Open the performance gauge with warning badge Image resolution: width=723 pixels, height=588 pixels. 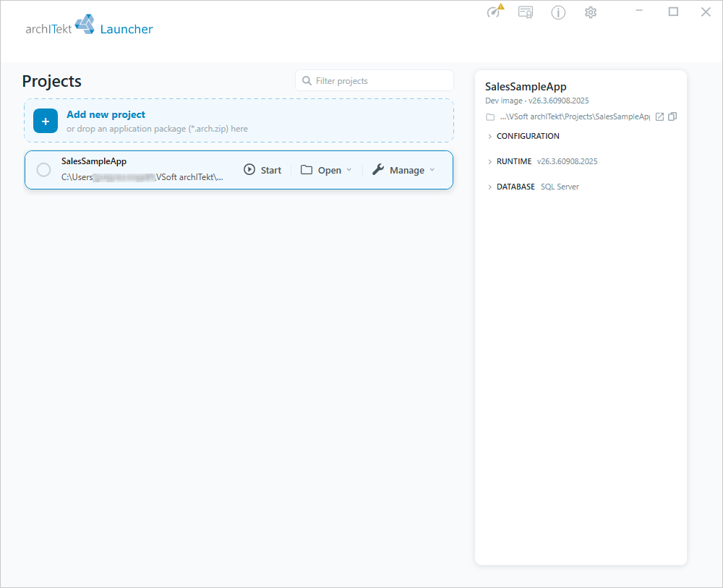click(x=495, y=11)
